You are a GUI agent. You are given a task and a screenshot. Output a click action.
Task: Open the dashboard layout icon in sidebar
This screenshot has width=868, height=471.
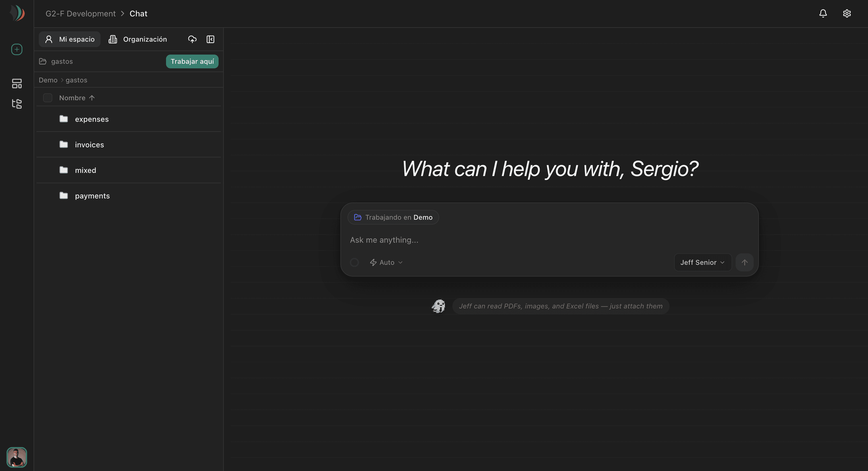click(x=16, y=83)
